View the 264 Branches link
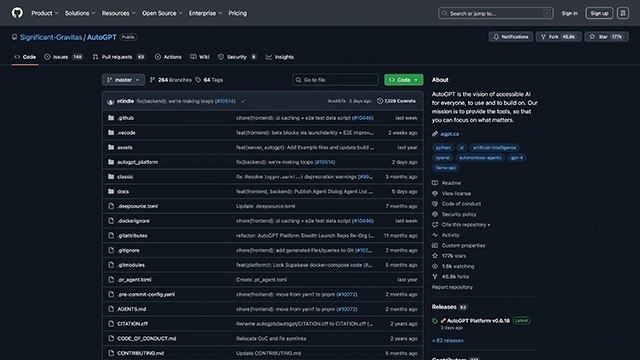The image size is (640, 360). (x=171, y=80)
